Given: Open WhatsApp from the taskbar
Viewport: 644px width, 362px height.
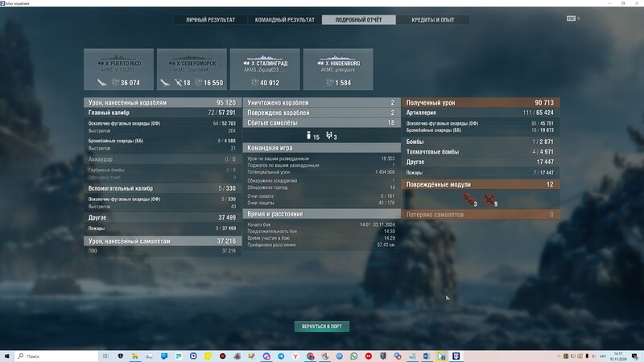Looking at the screenshot, I should coord(353,356).
